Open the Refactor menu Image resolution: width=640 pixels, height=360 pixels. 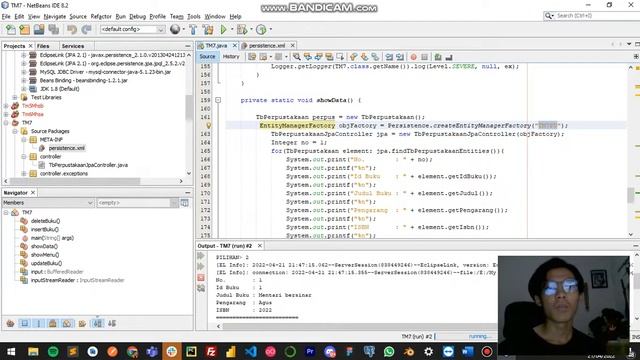[x=101, y=16]
